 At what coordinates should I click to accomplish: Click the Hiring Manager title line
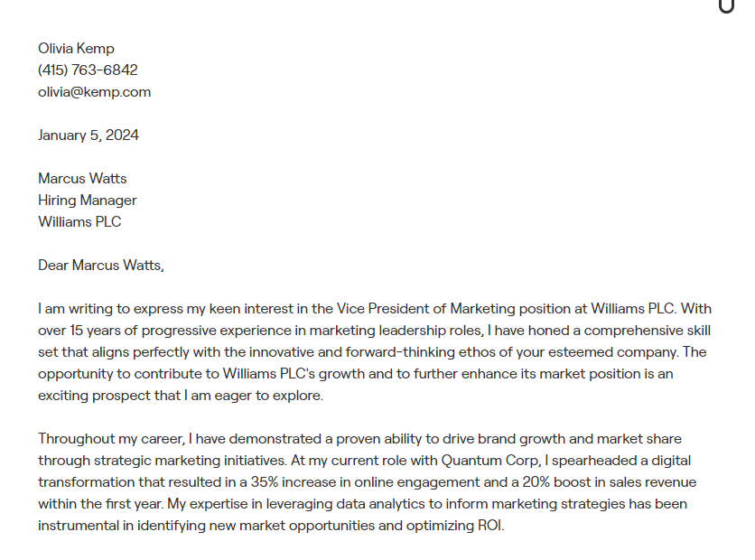pyautogui.click(x=88, y=201)
